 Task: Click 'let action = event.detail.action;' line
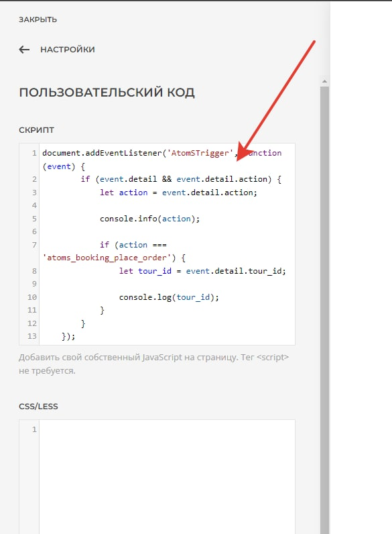tap(178, 193)
